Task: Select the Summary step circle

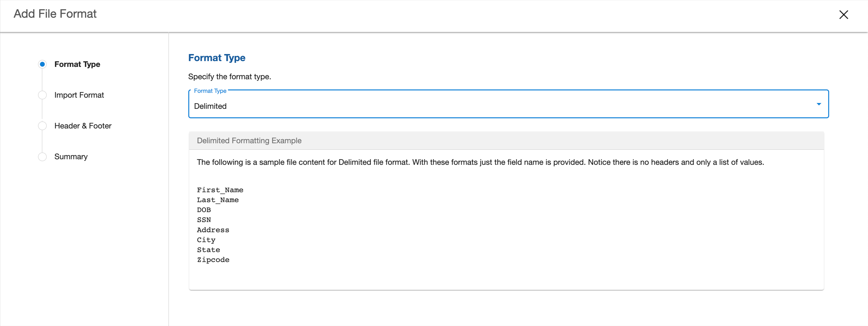Action: [42, 157]
